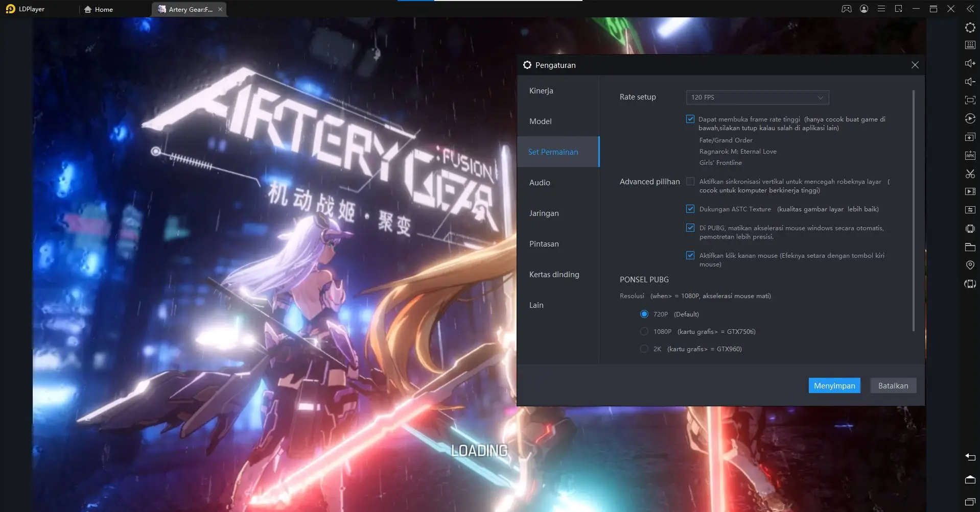Screen dimensions: 980x512
Task: Close the Pengaturan dialog
Action: (x=915, y=65)
